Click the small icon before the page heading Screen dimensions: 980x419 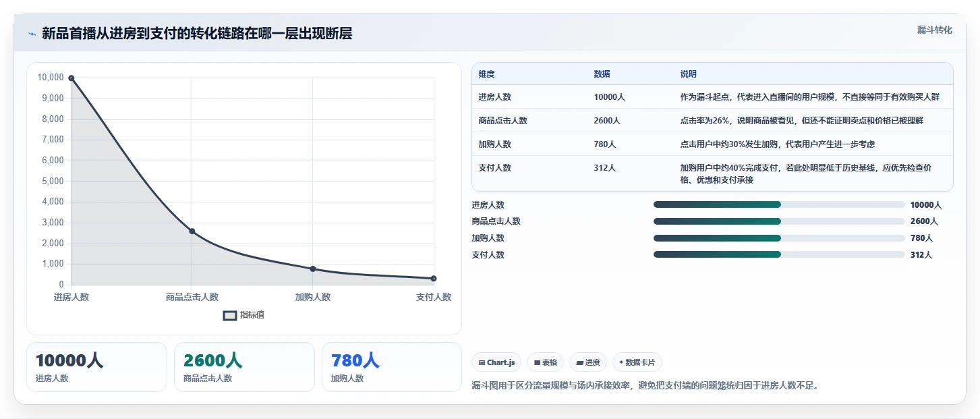[32, 34]
